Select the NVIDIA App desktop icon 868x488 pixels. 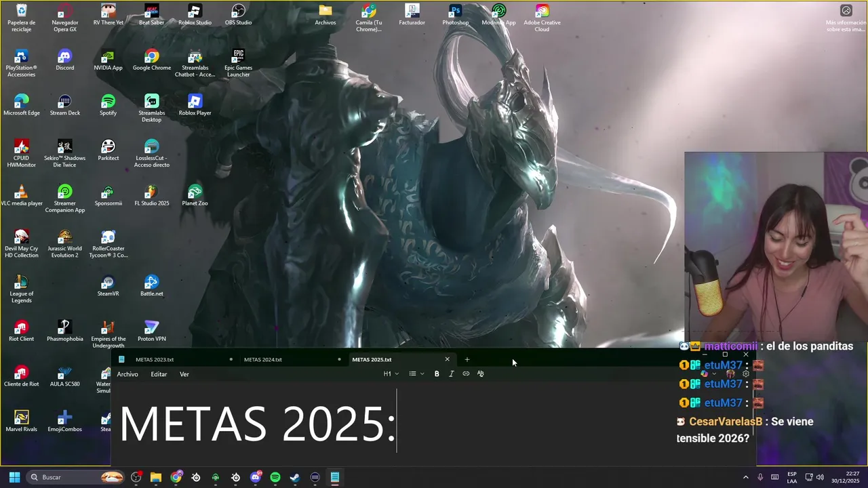[x=108, y=60]
